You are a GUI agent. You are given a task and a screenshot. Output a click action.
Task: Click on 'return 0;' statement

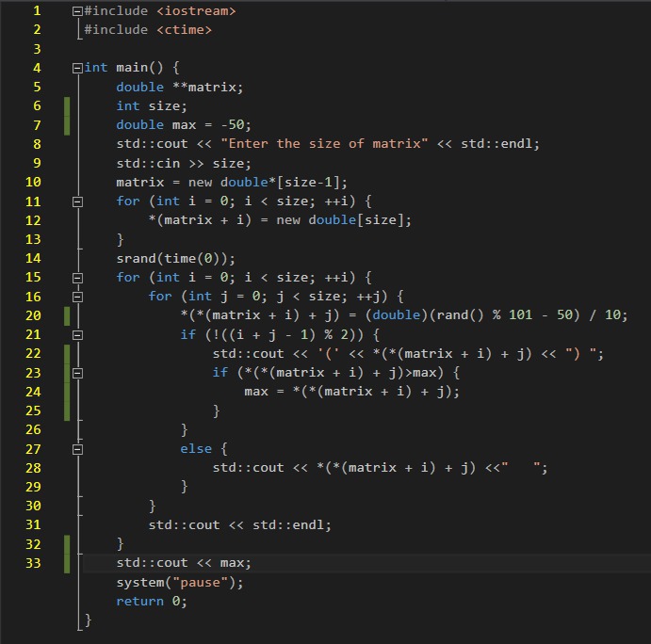tap(152, 602)
